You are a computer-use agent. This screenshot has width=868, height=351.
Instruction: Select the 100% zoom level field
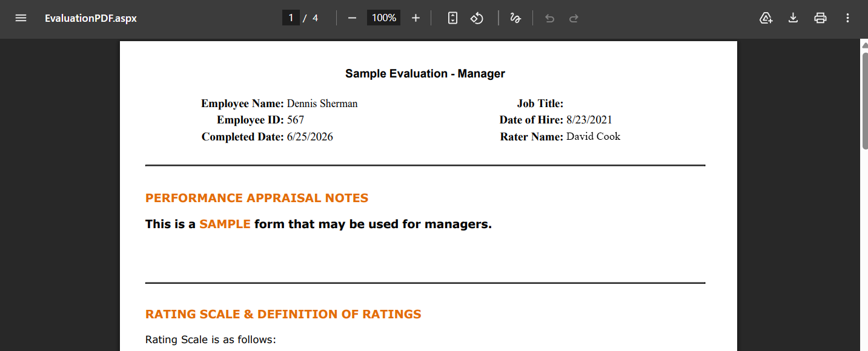click(383, 18)
